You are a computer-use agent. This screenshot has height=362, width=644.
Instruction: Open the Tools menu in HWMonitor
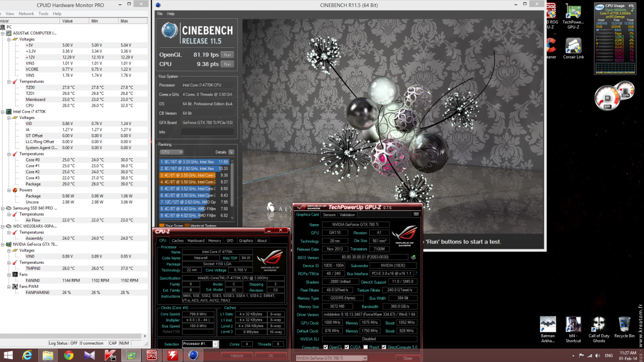tap(43, 13)
